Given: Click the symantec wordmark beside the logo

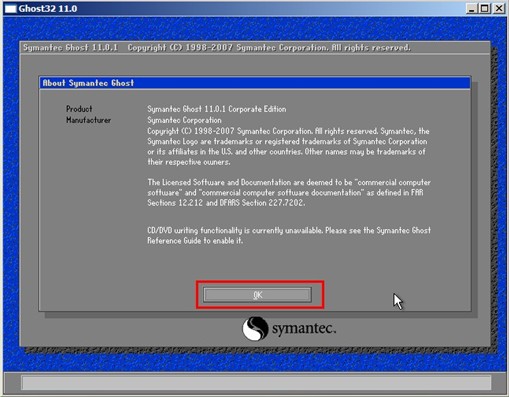Looking at the screenshot, I should pyautogui.click(x=304, y=329).
